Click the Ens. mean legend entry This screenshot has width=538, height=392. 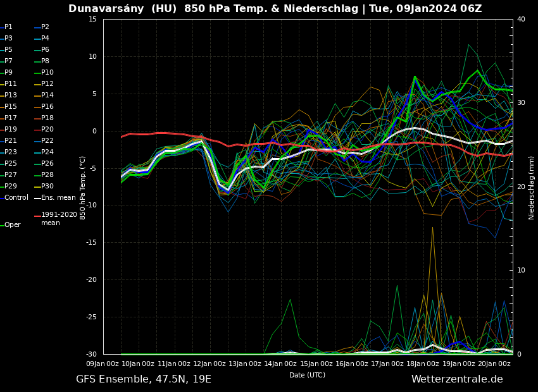pos(58,198)
